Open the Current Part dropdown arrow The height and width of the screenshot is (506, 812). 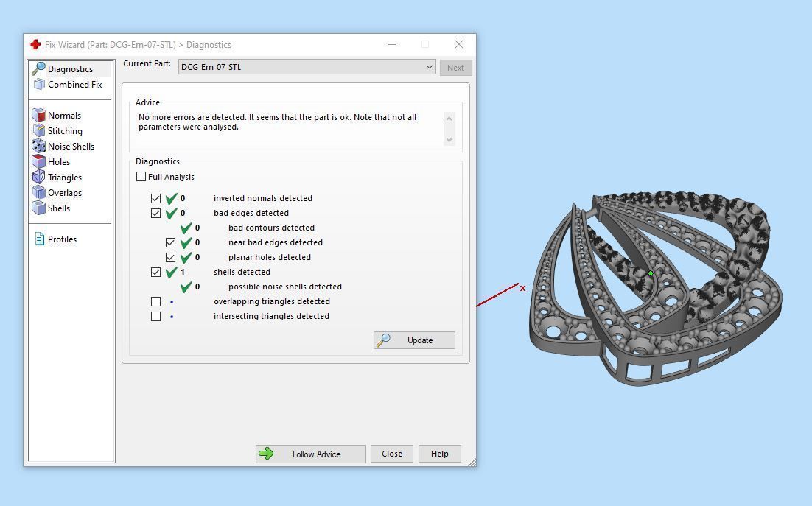(x=430, y=67)
